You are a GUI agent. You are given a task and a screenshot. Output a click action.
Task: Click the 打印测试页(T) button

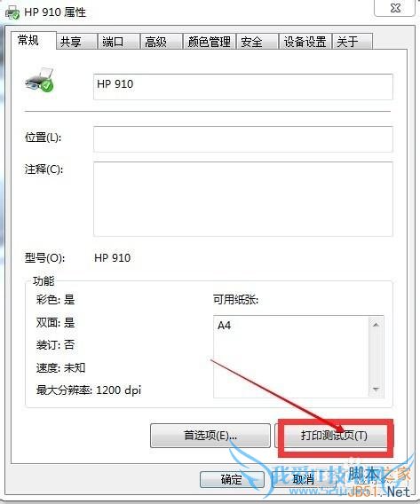pyautogui.click(x=334, y=436)
